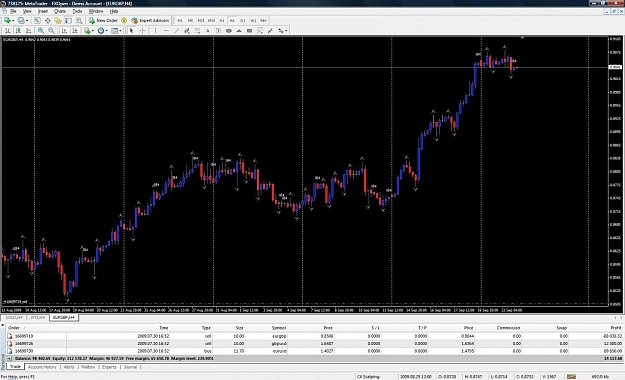
Task: Switch to W1 timeframe
Action: tap(253, 20)
